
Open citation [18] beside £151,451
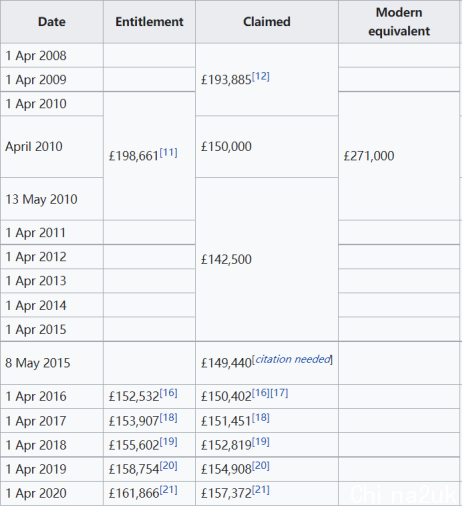260,418
